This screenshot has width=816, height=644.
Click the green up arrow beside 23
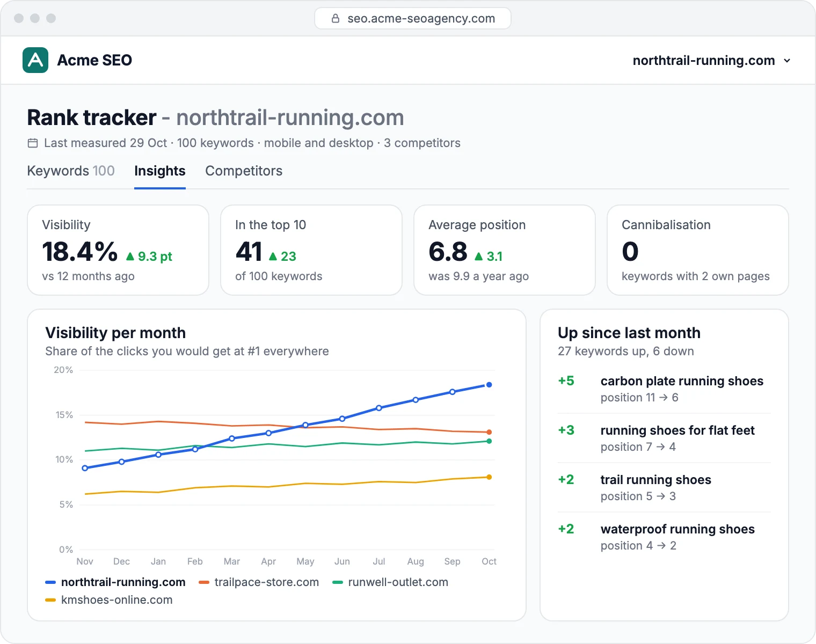[273, 257]
